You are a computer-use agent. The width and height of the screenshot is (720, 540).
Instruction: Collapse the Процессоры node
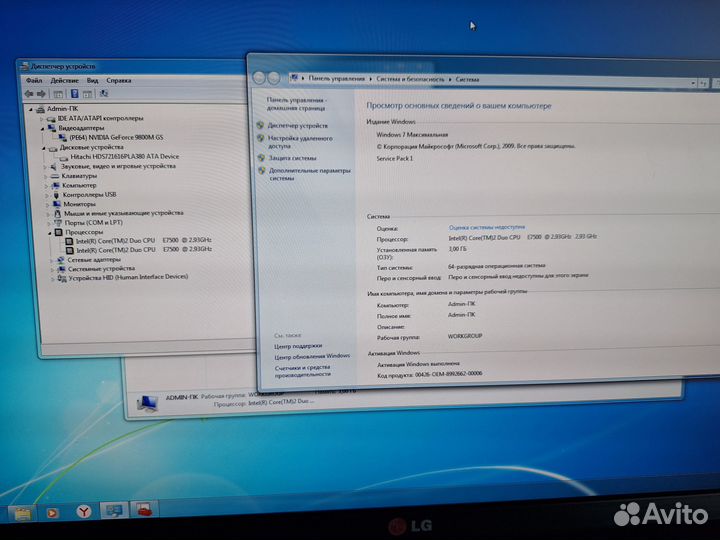50,233
